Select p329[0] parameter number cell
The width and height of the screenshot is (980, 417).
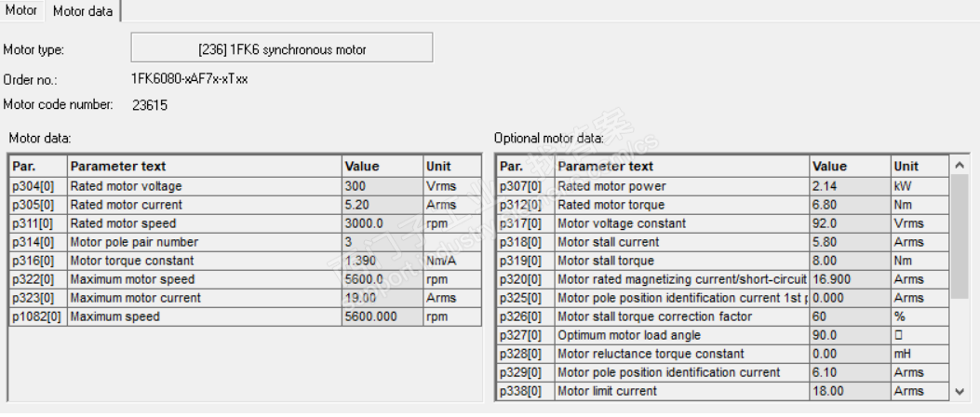click(x=526, y=372)
